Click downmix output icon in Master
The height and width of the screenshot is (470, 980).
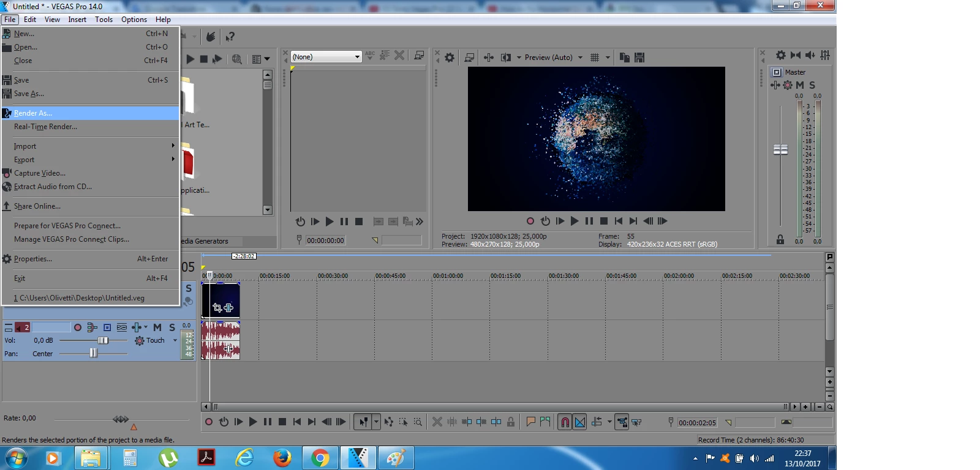[x=796, y=55]
